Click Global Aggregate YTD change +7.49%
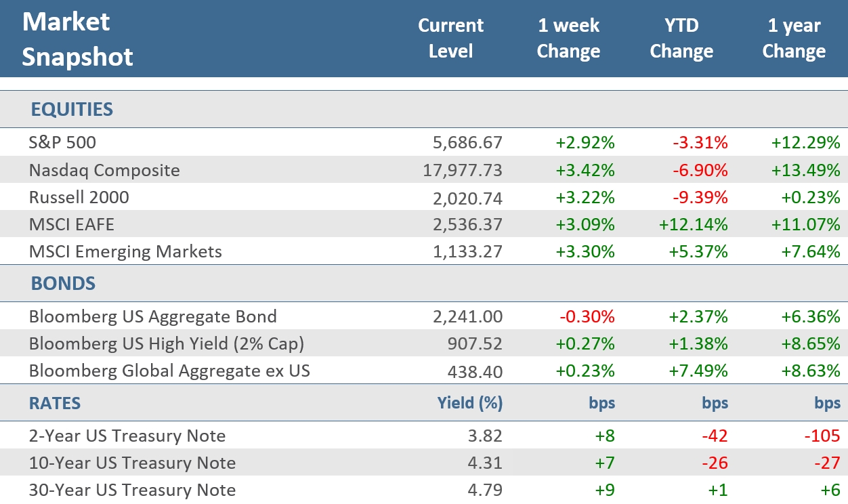The image size is (848, 504). click(x=698, y=371)
